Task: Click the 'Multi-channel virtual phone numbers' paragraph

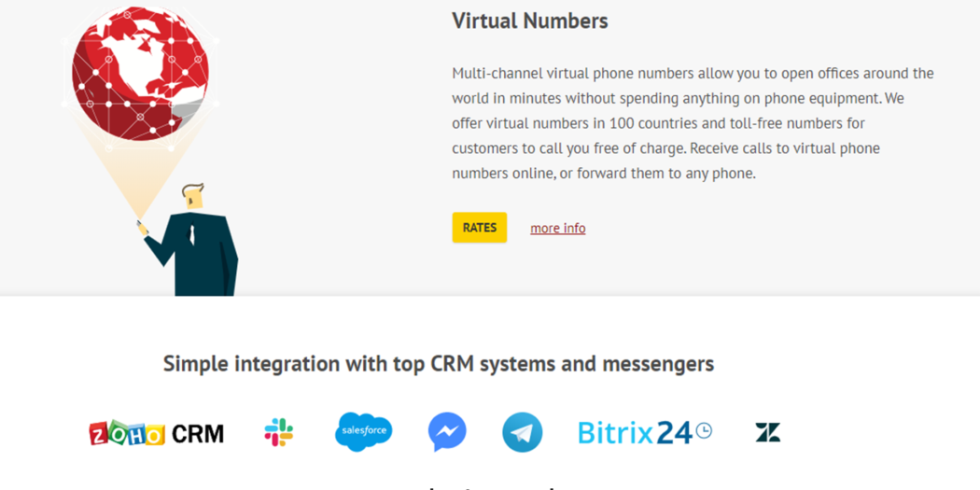Action: click(x=693, y=123)
